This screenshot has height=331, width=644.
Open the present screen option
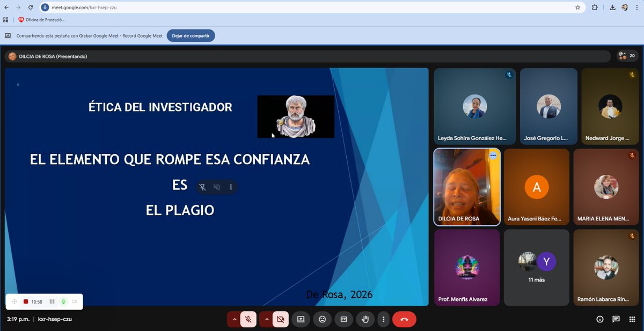[x=301, y=319]
